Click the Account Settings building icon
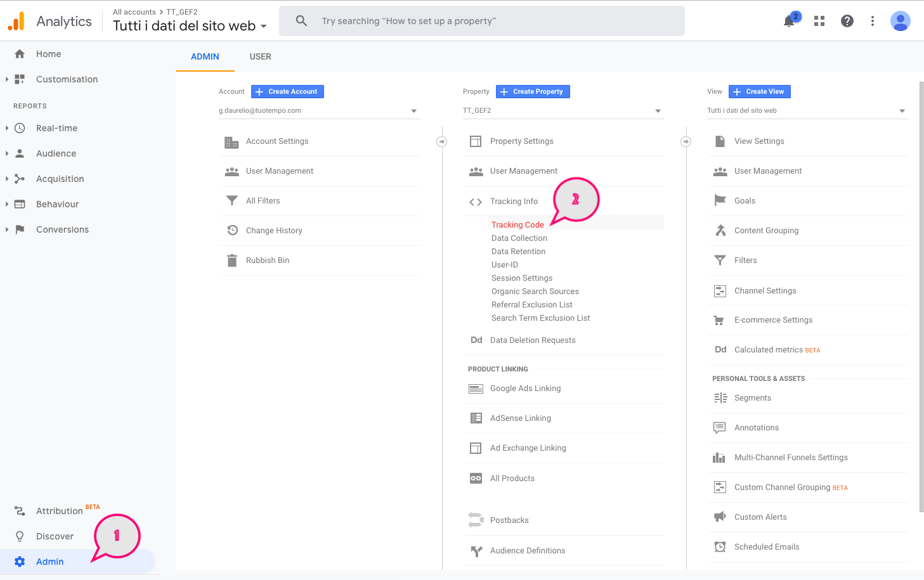This screenshot has width=924, height=580. pyautogui.click(x=231, y=142)
